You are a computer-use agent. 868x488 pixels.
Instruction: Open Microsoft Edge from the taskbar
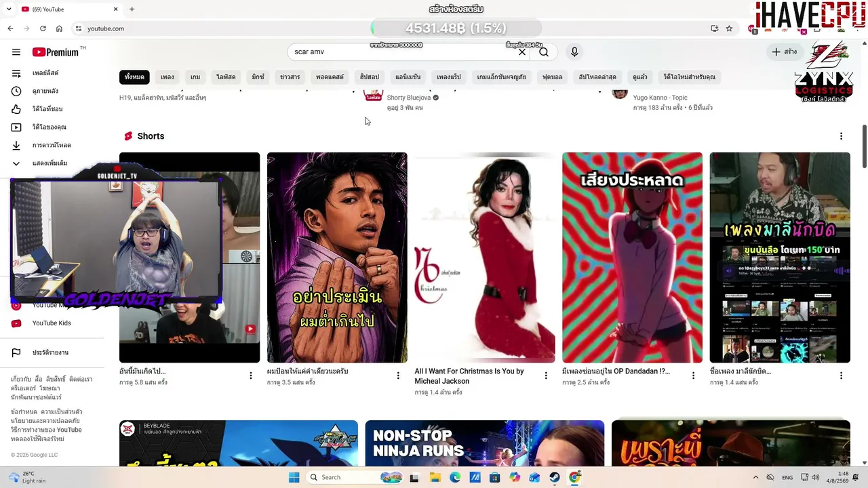pos(455,477)
